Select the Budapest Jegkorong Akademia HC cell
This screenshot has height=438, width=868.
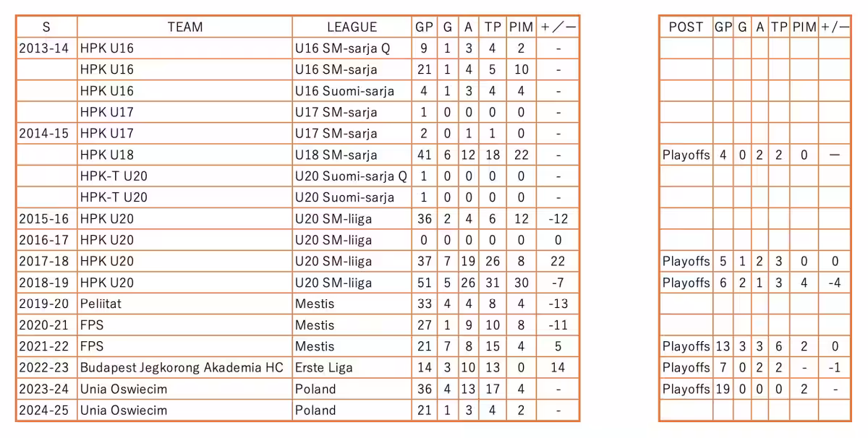[181, 368]
